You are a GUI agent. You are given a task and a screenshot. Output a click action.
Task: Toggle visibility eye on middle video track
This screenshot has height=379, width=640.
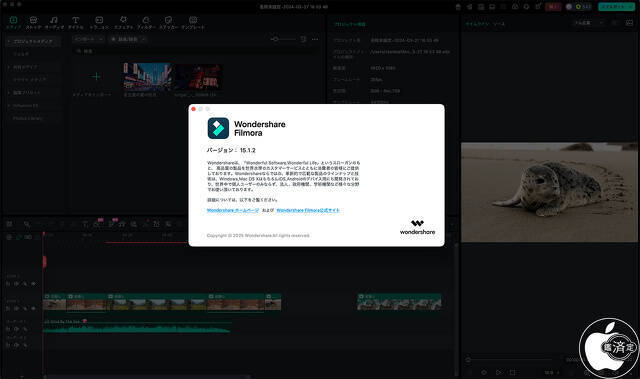(33, 308)
